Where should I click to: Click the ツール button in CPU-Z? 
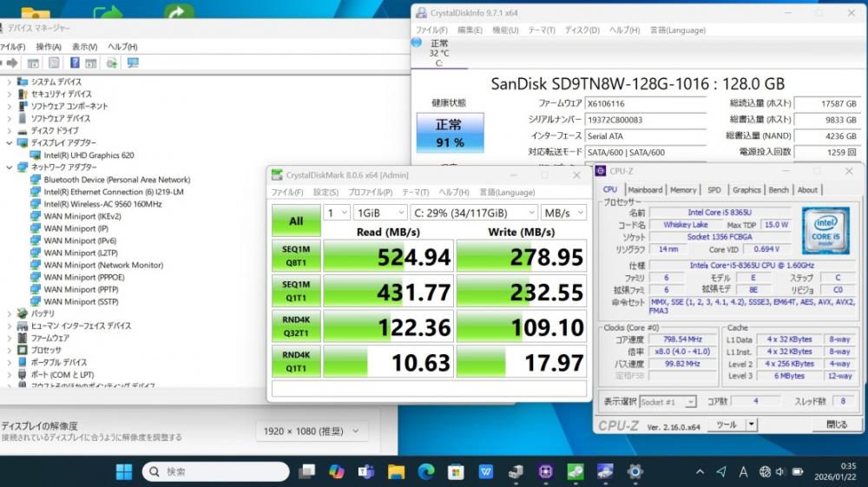pos(727,425)
